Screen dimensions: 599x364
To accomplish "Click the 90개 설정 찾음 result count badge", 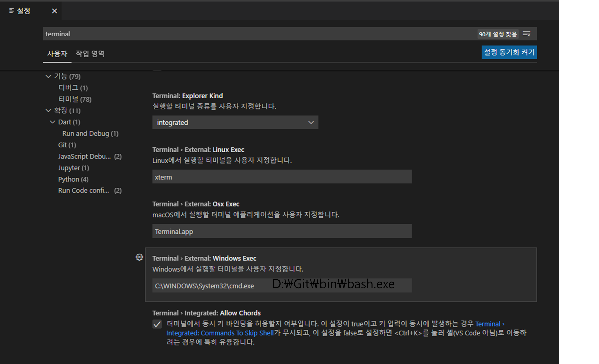I will click(498, 34).
